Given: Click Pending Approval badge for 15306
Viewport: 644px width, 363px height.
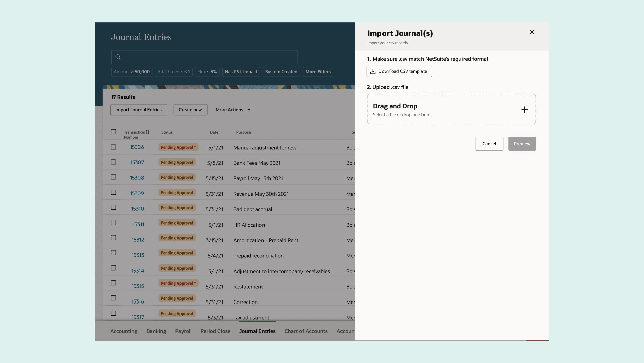Looking at the screenshot, I should (178, 147).
